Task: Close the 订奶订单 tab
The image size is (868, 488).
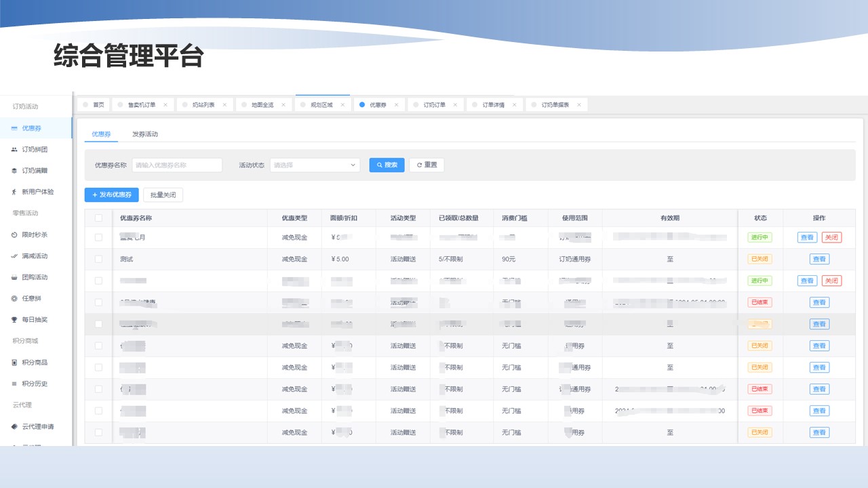Action: pos(455,105)
